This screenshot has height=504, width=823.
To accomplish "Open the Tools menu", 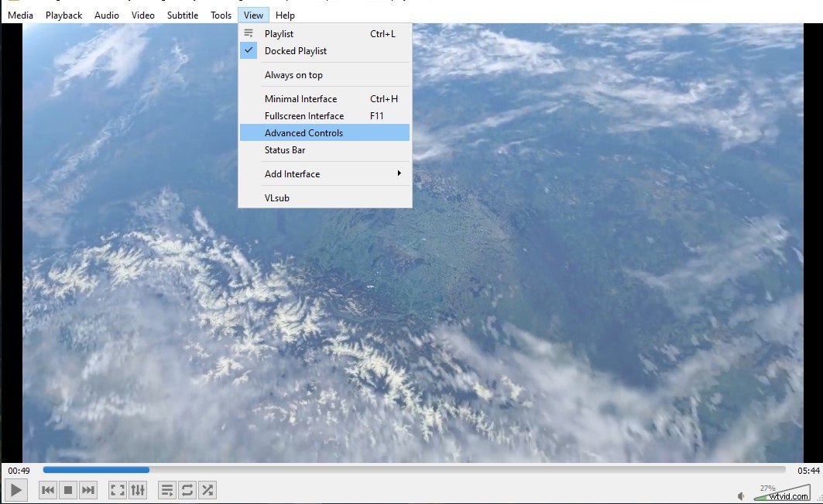I will tap(221, 15).
